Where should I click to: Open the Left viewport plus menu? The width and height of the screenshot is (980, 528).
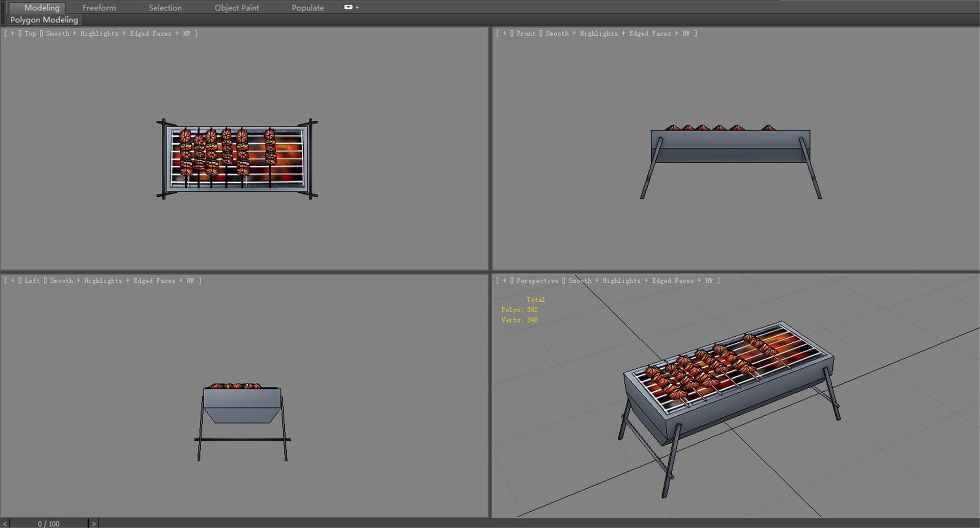click(13, 281)
